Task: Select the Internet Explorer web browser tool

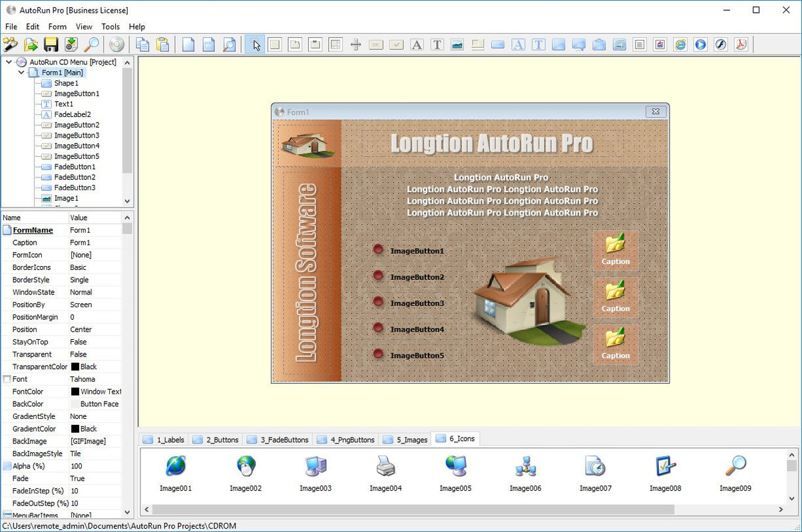Action: pos(680,45)
